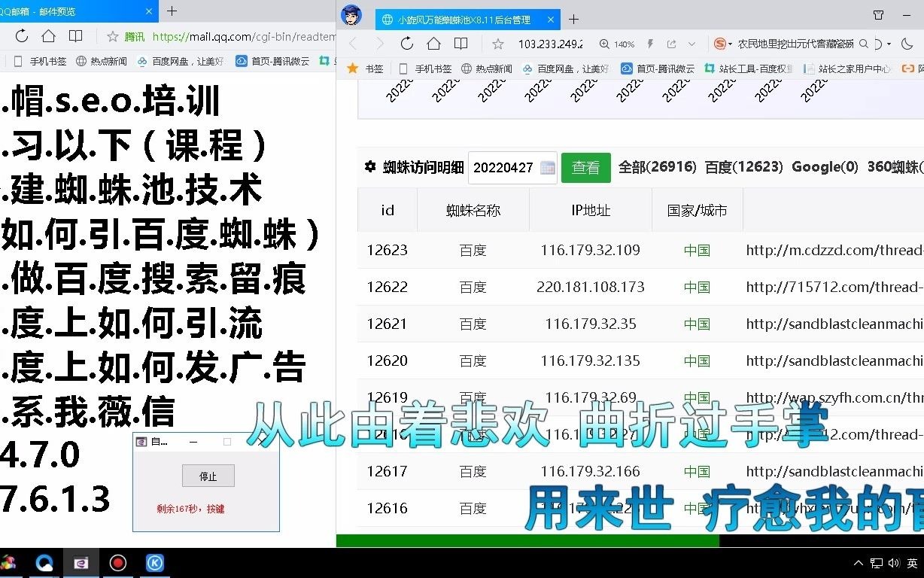Click the search magnifier icon
924x578 pixels.
(864, 44)
